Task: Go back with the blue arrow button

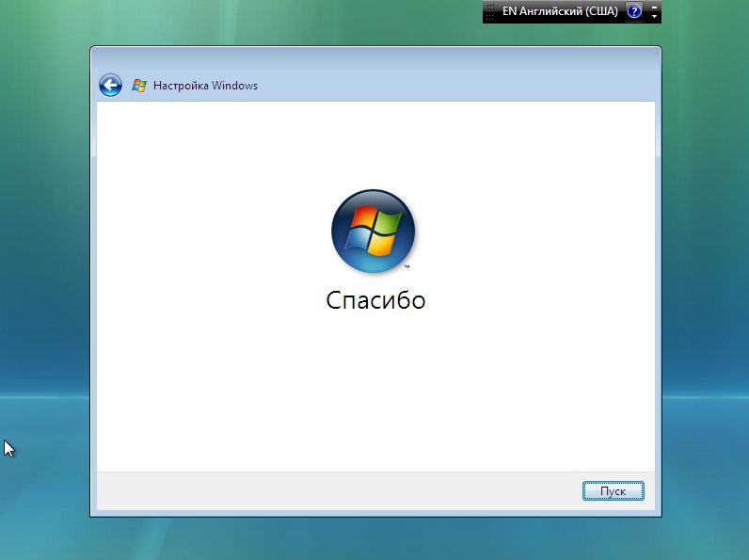Action: click(110, 86)
